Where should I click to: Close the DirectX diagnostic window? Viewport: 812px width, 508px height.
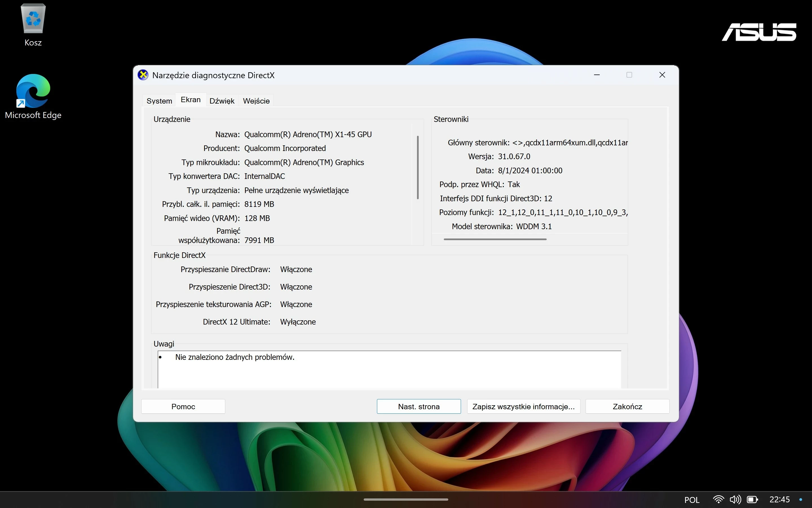(x=662, y=75)
